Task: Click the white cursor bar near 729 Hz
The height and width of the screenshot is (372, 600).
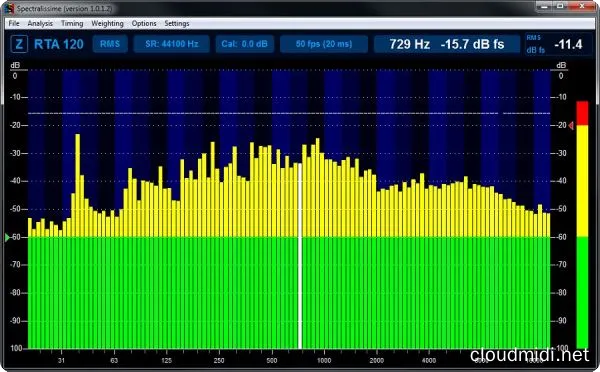Action: pyautogui.click(x=300, y=256)
